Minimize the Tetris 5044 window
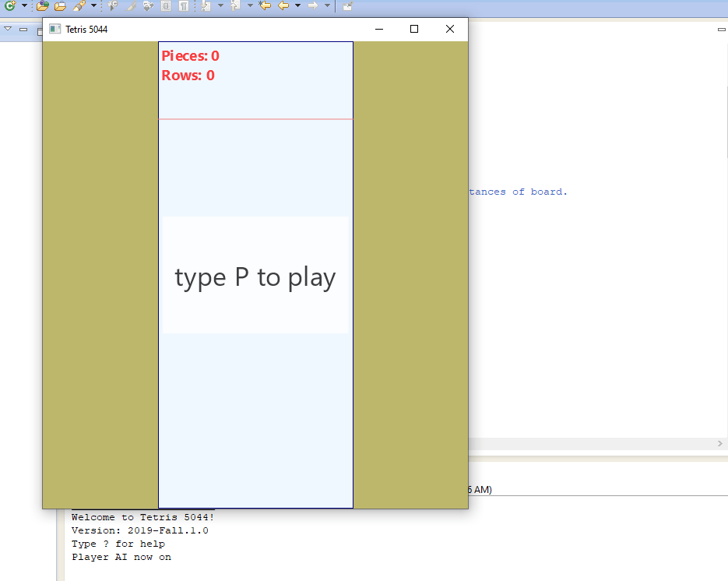The image size is (728, 581). click(379, 29)
